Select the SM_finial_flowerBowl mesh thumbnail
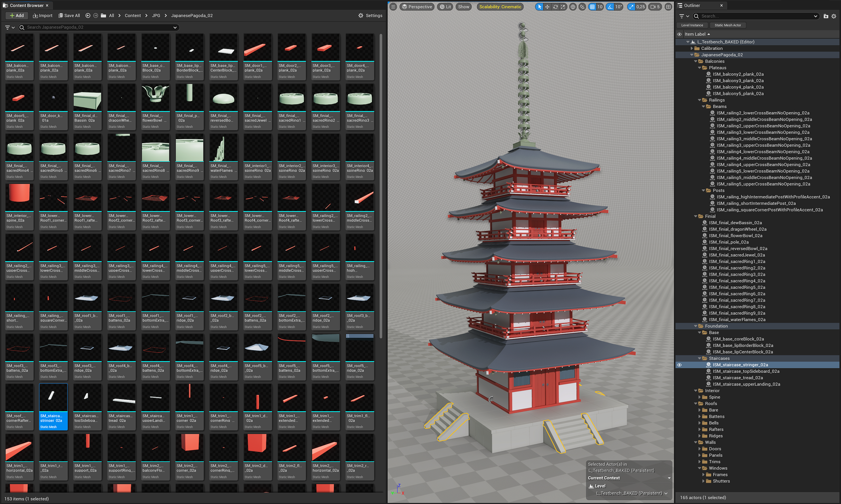This screenshot has width=841, height=504. (x=155, y=98)
